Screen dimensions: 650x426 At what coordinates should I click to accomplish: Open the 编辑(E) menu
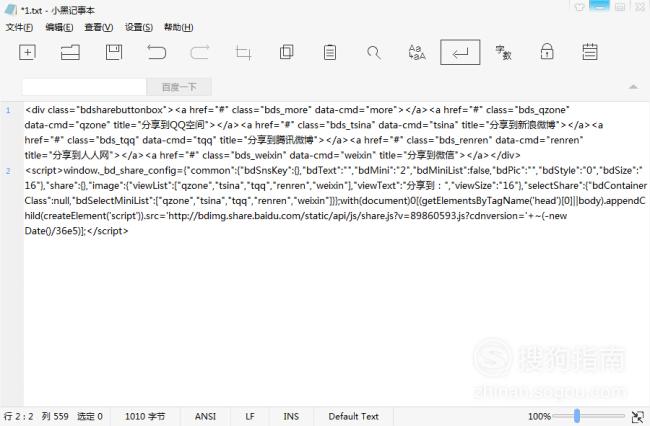(59, 27)
